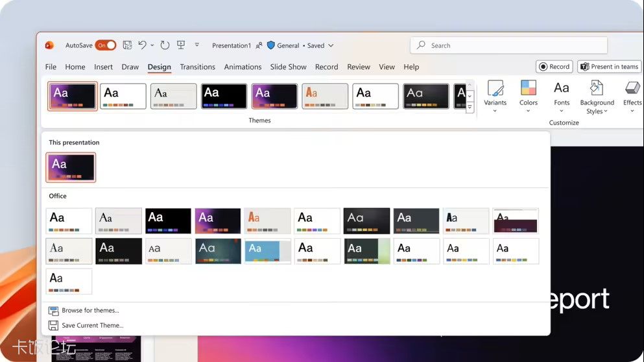The image size is (644, 362).
Task: Open the Transitions tab
Action: click(x=198, y=67)
